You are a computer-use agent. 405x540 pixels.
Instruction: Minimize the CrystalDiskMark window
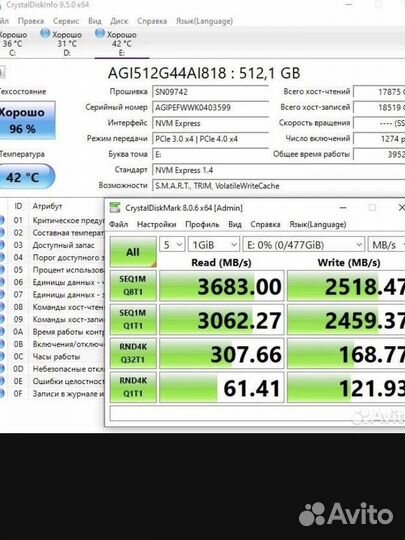point(343,208)
